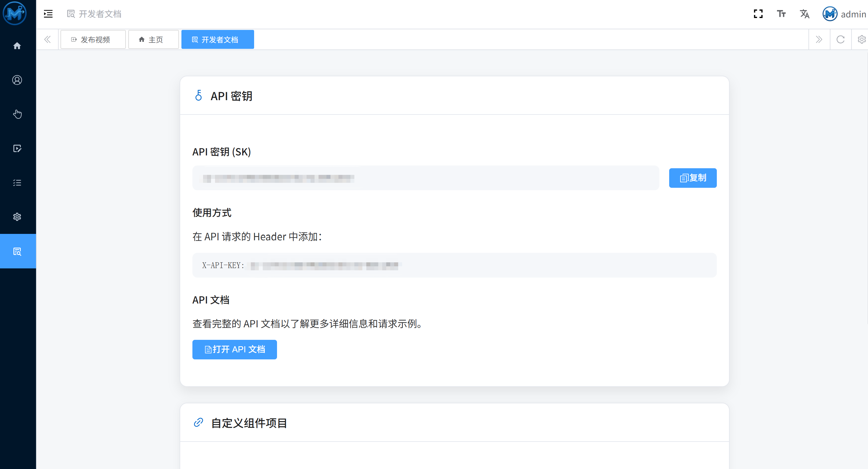Refresh the current tab page
This screenshot has height=469, width=868.
841,39
